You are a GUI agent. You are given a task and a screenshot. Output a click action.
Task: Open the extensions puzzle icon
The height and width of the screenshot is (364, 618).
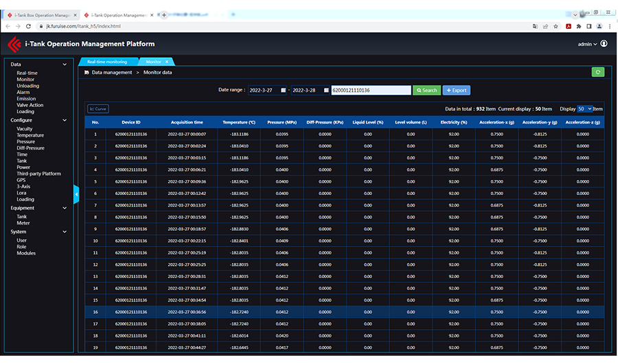click(x=579, y=26)
